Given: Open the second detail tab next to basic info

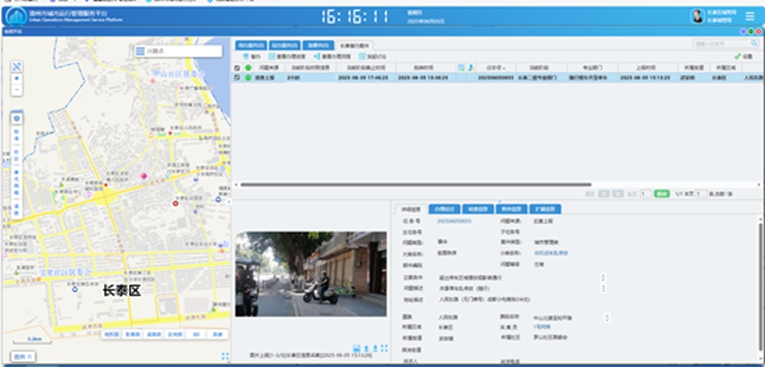Looking at the screenshot, I should (x=444, y=209).
